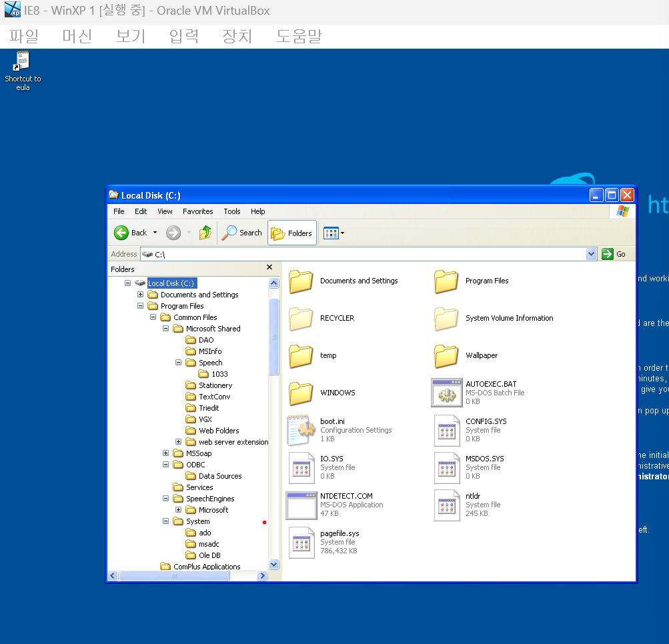
Task: Open the Favorites menu
Action: (197, 211)
